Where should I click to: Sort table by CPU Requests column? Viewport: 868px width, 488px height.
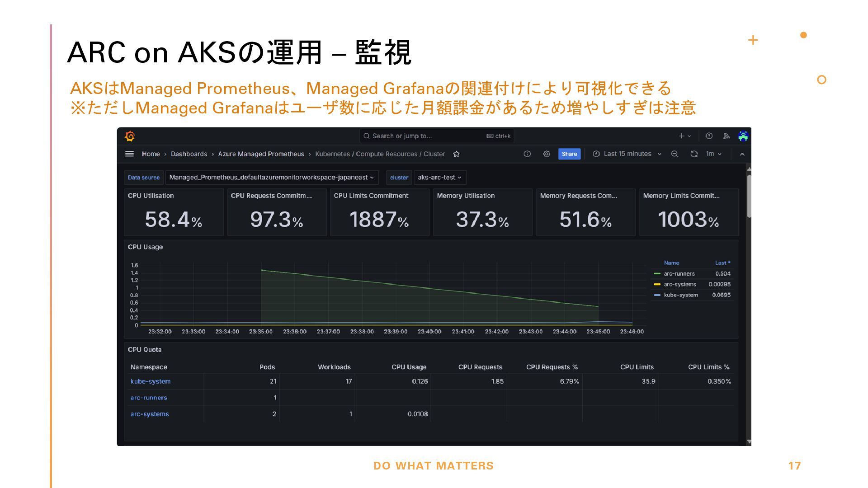[x=480, y=367]
